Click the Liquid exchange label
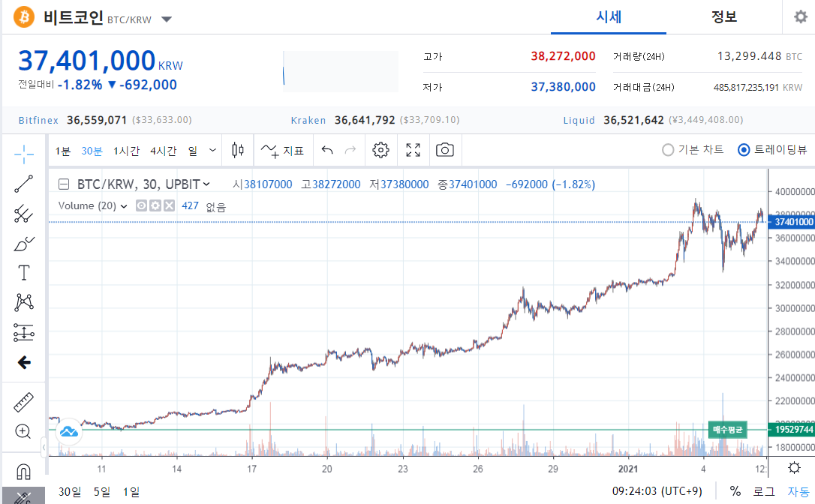Screen dimensions: 815x504 (579, 120)
